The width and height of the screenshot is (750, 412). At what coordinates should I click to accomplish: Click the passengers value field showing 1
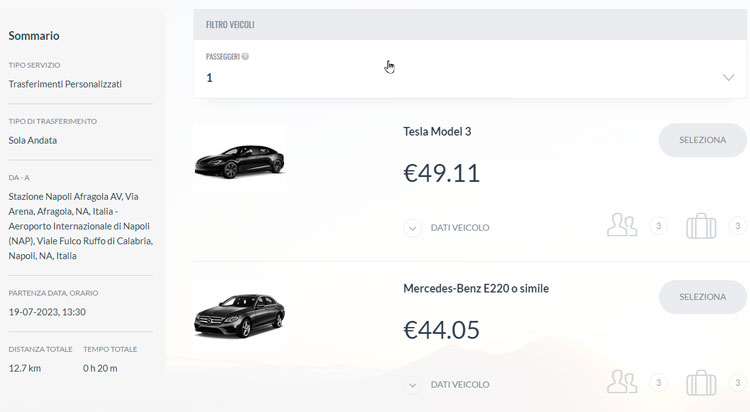click(x=470, y=78)
